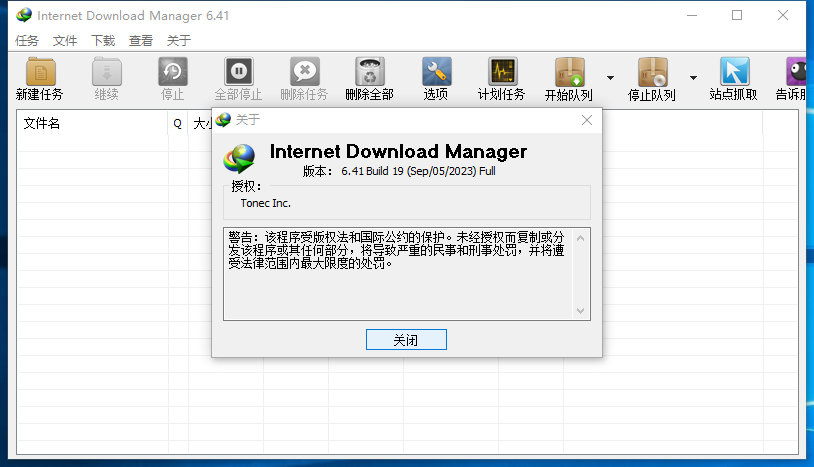
Task: Click the 开始队列 (start queue) icon
Action: coord(569,72)
